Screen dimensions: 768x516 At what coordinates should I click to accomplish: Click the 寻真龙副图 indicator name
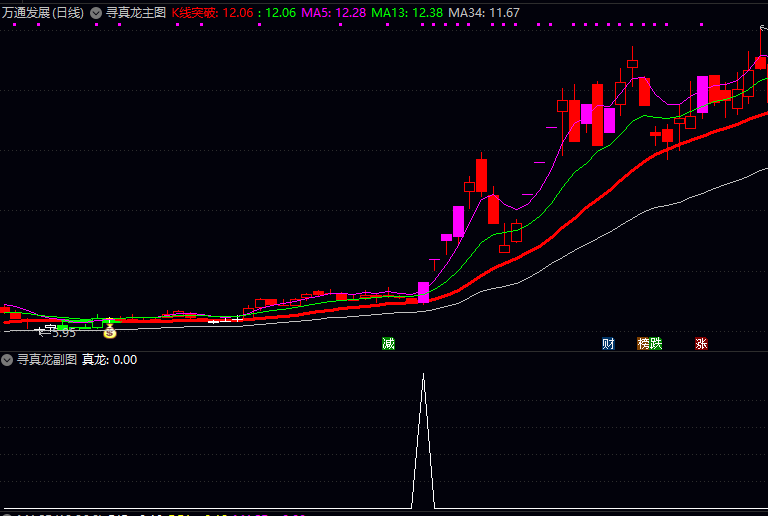point(47,360)
